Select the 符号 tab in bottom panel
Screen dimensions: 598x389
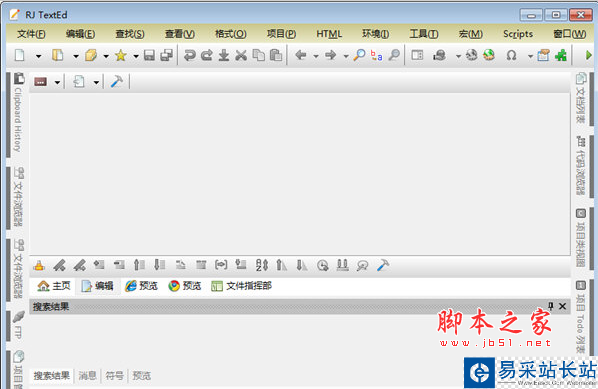114,376
